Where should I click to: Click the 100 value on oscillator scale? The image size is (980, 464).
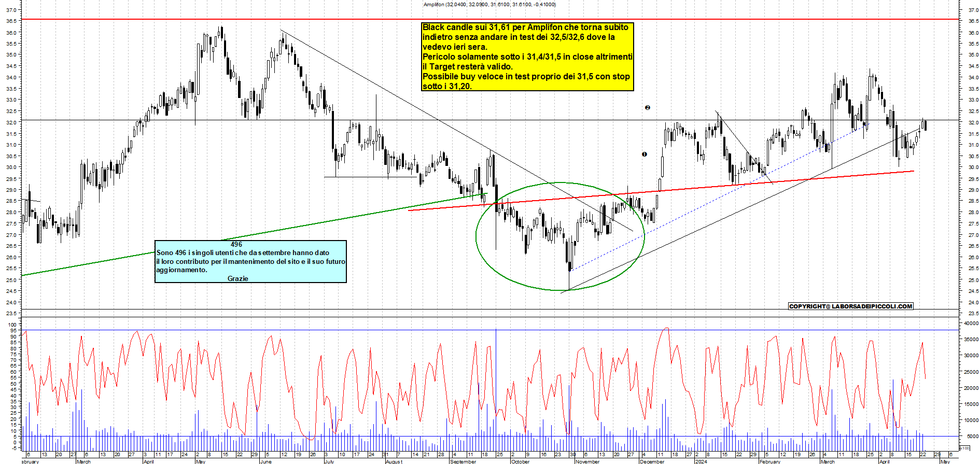point(12,325)
